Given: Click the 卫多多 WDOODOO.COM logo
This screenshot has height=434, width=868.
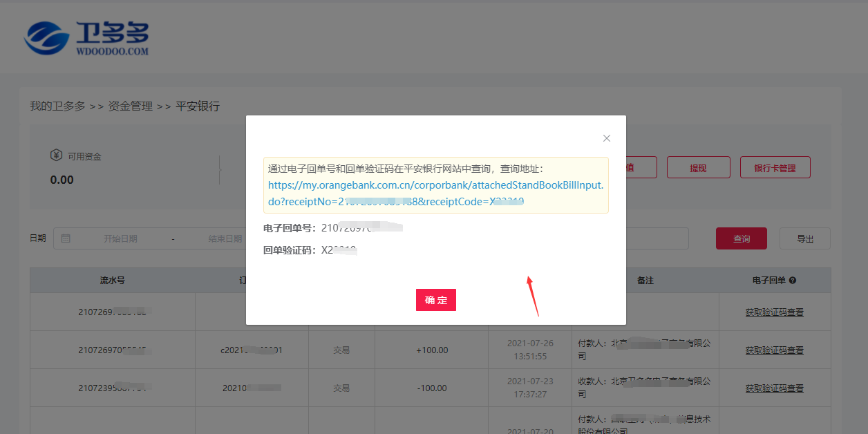Looking at the screenshot, I should (x=86, y=38).
